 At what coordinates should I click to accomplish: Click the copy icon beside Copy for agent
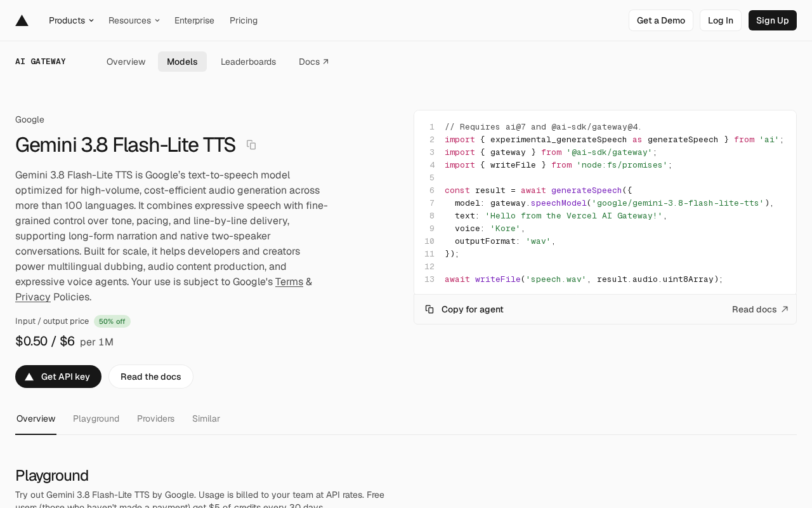(x=429, y=309)
